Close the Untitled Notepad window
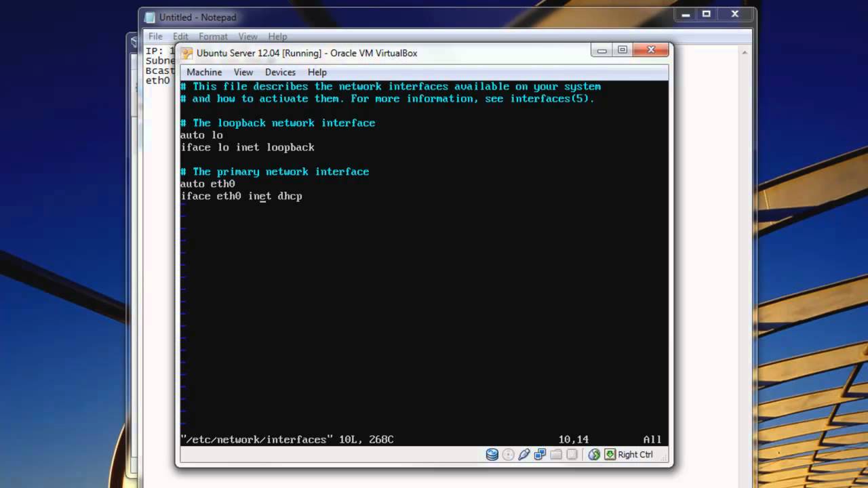Image resolution: width=868 pixels, height=488 pixels. 734,14
